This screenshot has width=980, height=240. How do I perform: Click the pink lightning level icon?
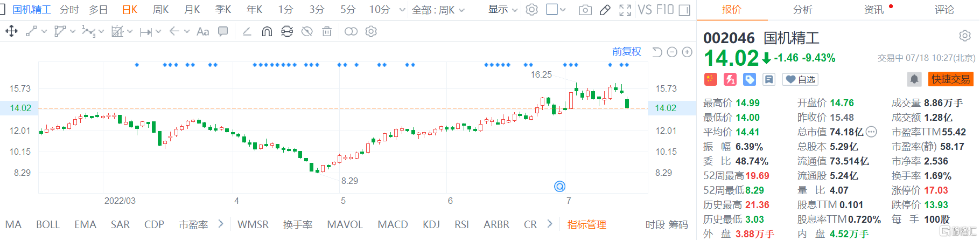point(730,79)
